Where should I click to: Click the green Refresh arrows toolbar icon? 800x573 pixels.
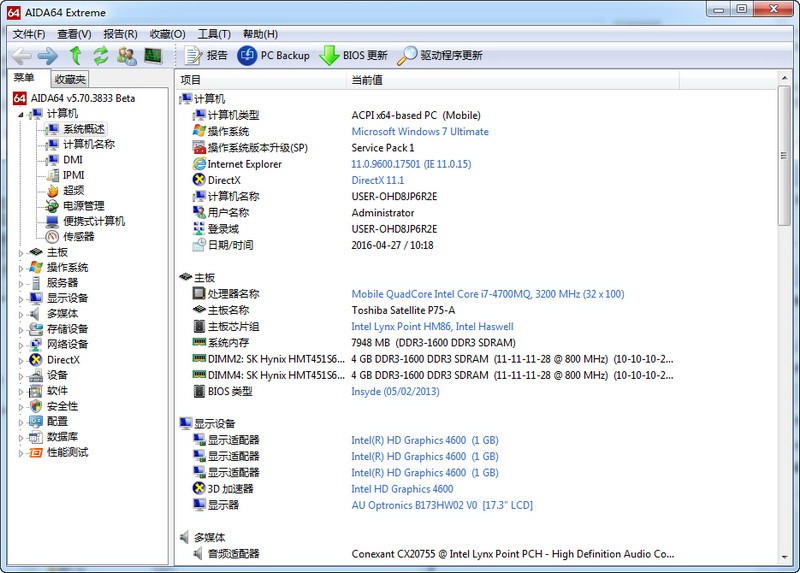101,56
